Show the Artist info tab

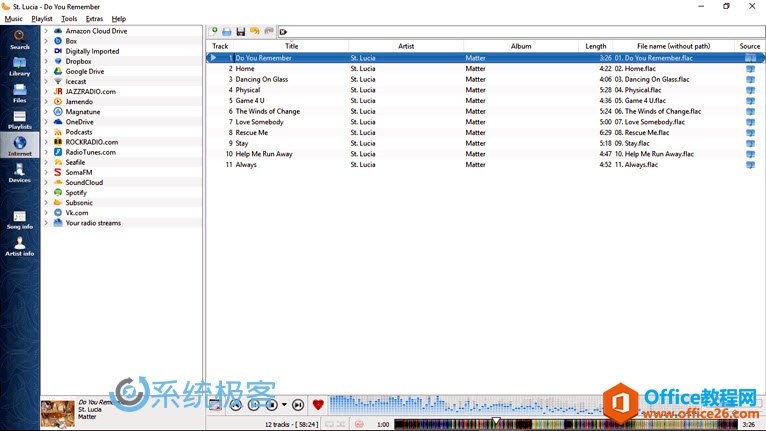click(20, 246)
